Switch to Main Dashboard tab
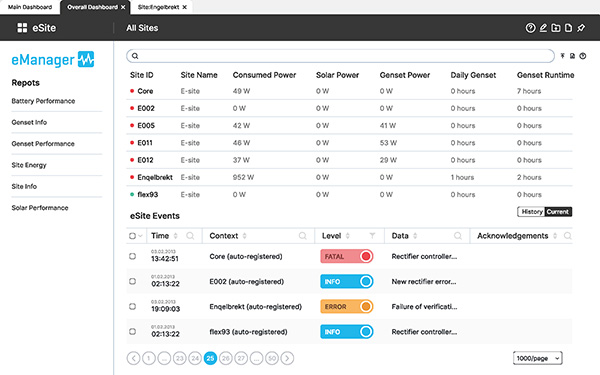This screenshot has width=600, height=375. click(x=30, y=7)
